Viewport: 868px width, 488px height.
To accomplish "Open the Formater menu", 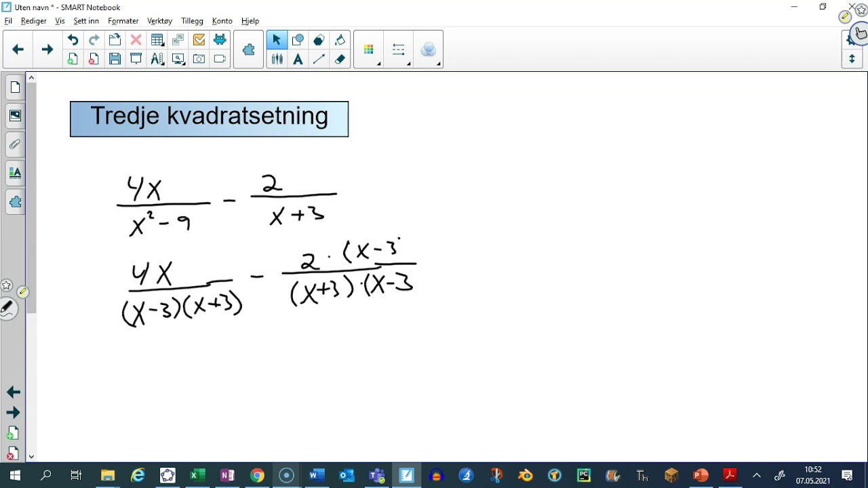I will (123, 21).
